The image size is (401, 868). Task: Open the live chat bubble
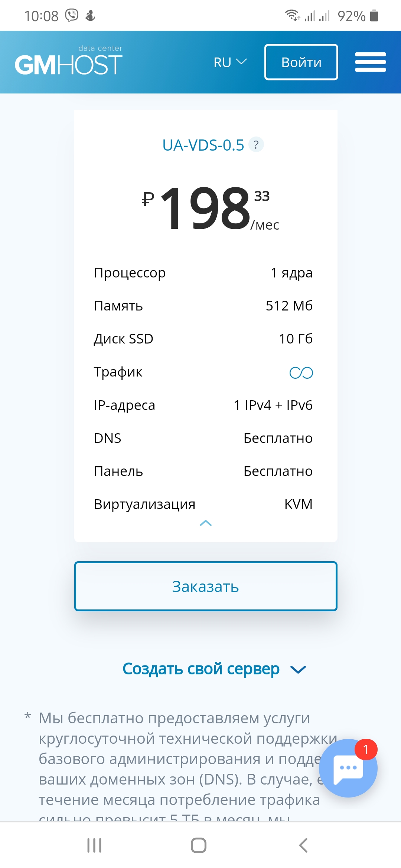(x=348, y=769)
